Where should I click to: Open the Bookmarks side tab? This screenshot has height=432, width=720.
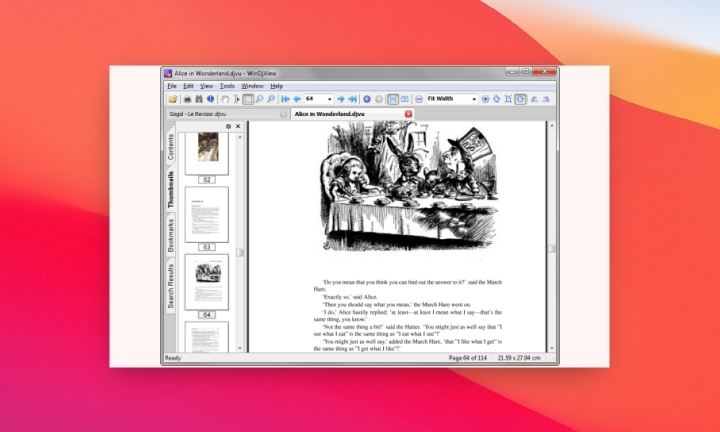click(171, 235)
